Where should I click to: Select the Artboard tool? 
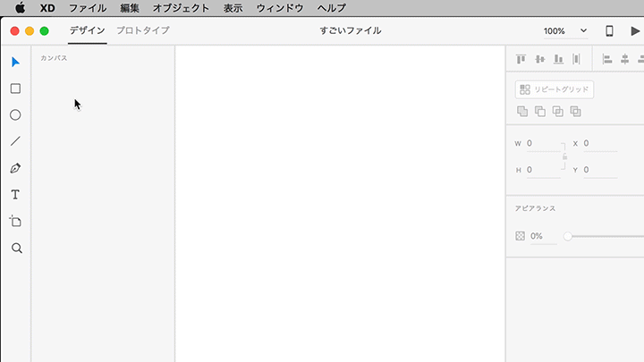[15, 222]
